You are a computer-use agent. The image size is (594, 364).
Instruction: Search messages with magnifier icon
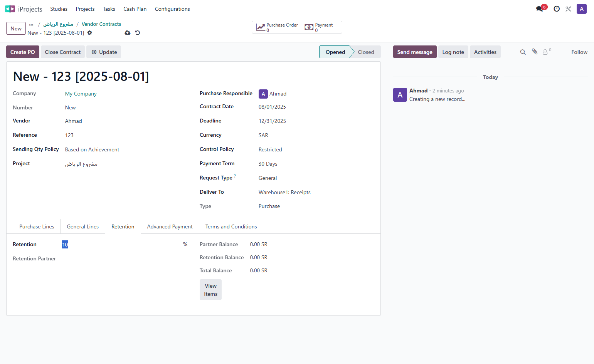tap(523, 52)
